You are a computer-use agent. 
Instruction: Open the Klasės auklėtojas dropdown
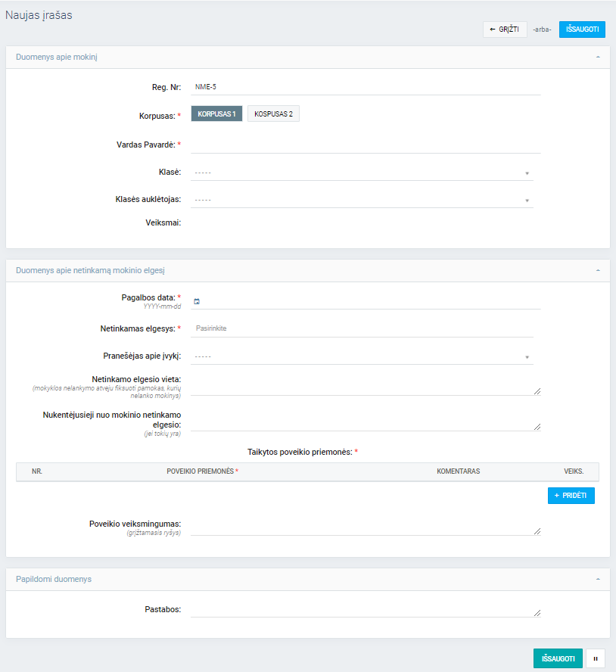point(362,200)
